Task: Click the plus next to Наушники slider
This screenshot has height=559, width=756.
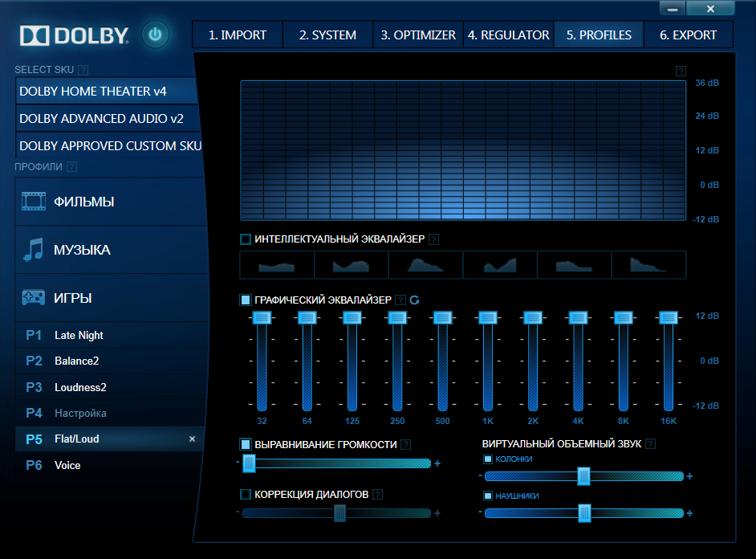Action: point(689,513)
